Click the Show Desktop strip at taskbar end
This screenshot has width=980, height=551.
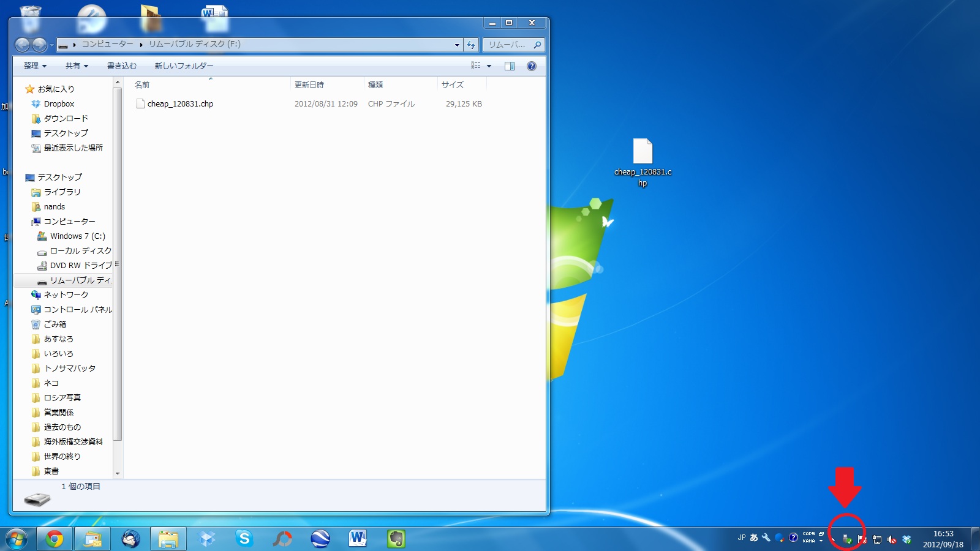[976, 539]
